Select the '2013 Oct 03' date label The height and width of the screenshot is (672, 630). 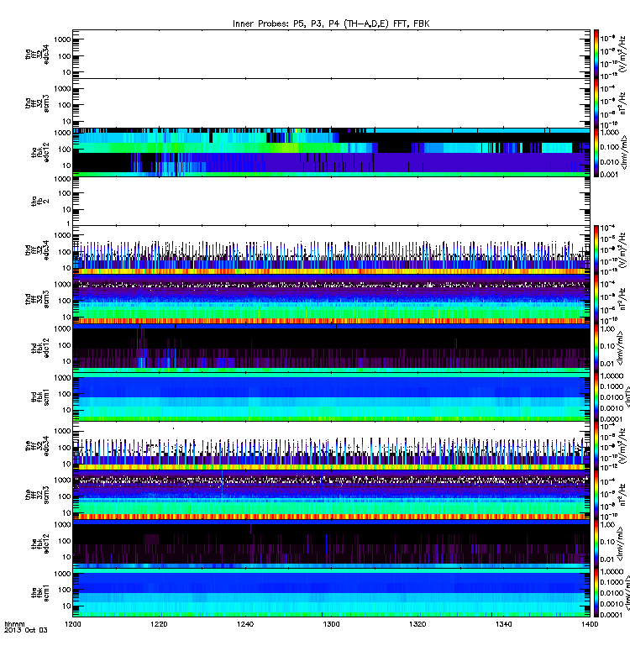26,630
